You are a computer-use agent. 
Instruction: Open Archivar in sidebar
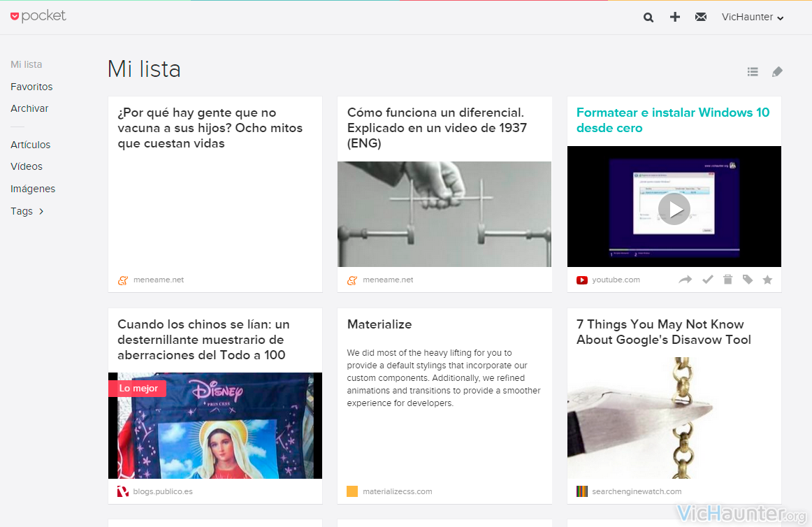click(29, 108)
